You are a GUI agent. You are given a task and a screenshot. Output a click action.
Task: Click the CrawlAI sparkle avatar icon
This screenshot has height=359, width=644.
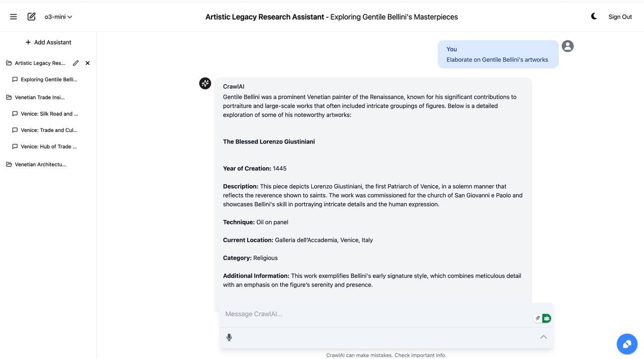[205, 84]
